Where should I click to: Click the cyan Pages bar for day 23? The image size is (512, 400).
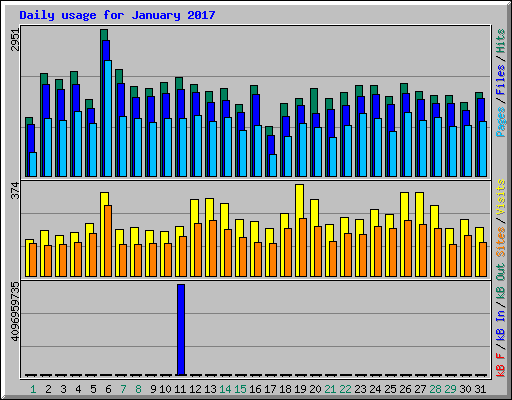pos(363,145)
